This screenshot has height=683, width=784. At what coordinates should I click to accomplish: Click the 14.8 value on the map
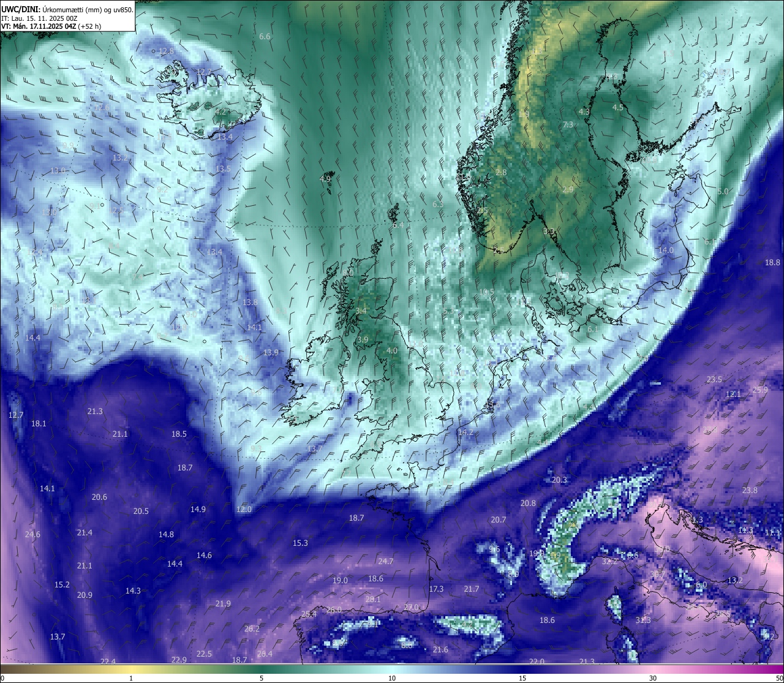[166, 534]
